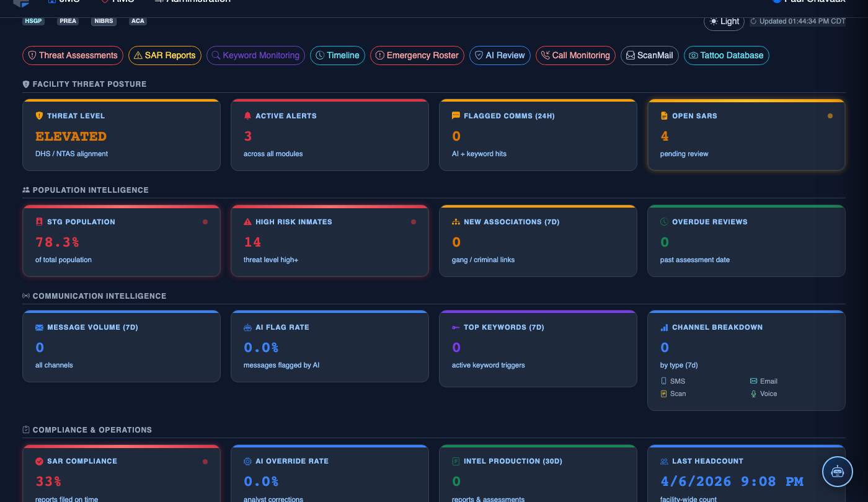
Task: Click the hierarchy icon beside New Associations
Action: (456, 222)
